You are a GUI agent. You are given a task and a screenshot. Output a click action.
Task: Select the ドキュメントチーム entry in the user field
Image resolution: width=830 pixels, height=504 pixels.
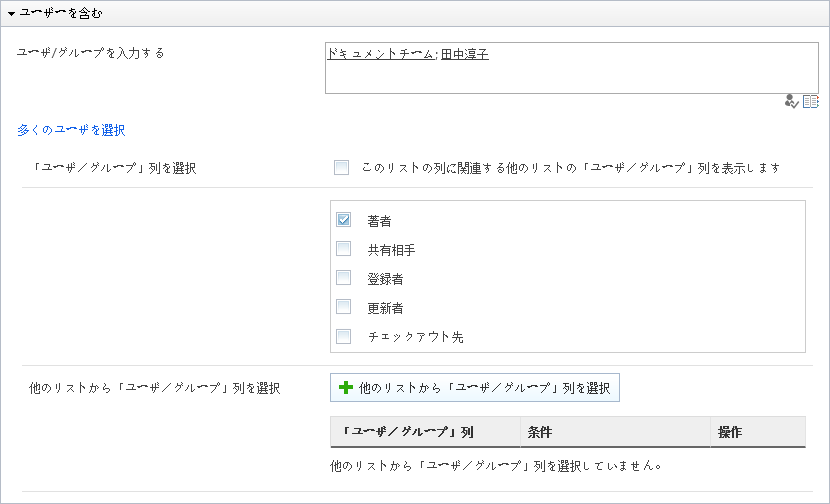pyautogui.click(x=381, y=53)
